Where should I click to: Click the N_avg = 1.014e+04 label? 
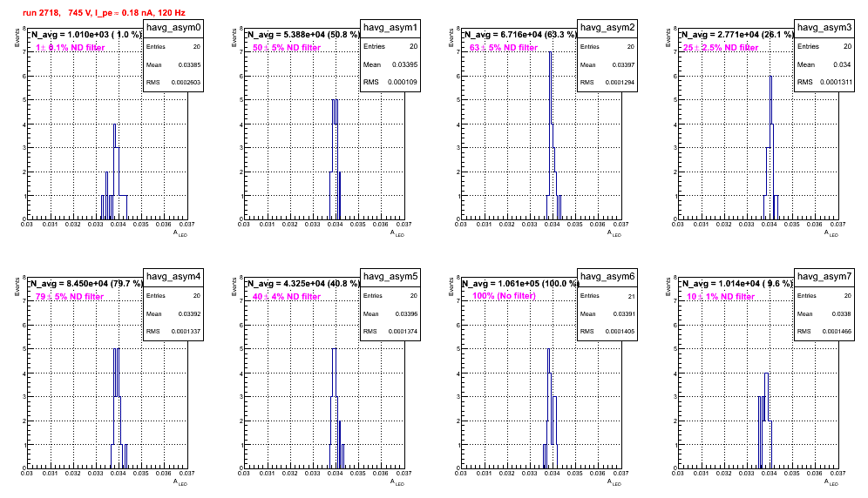pos(737,284)
